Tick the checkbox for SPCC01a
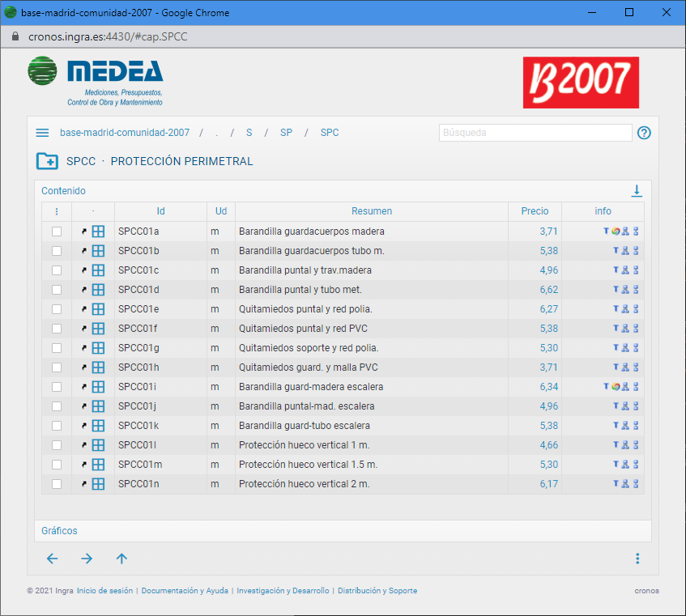The image size is (686, 616). pos(57,232)
